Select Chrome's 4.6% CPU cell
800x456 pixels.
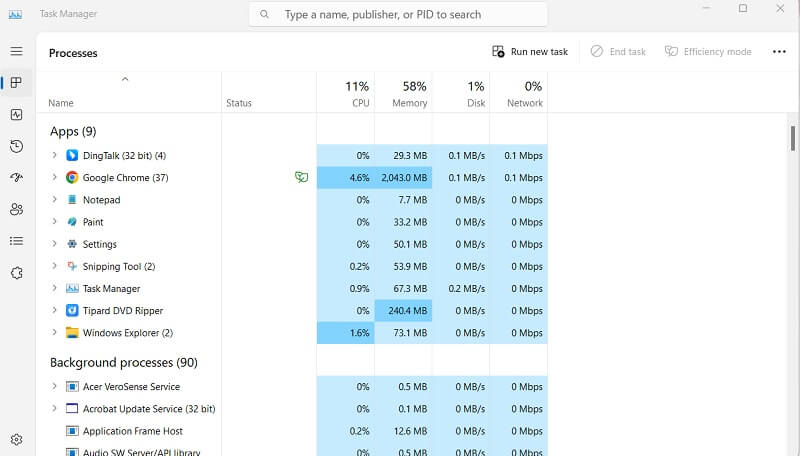(x=345, y=178)
